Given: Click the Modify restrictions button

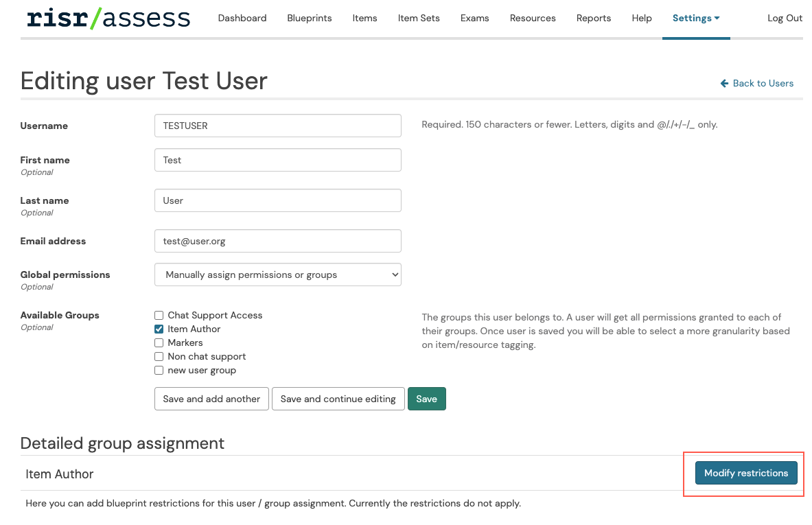Looking at the screenshot, I should pos(746,473).
